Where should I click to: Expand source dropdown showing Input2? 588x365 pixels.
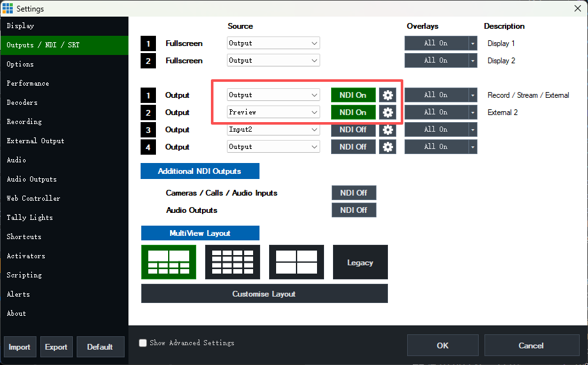pyautogui.click(x=274, y=129)
